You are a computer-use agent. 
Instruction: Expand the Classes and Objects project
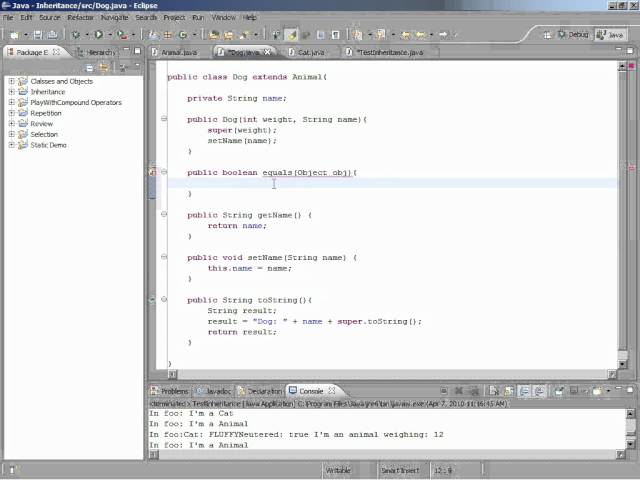coord(11,81)
